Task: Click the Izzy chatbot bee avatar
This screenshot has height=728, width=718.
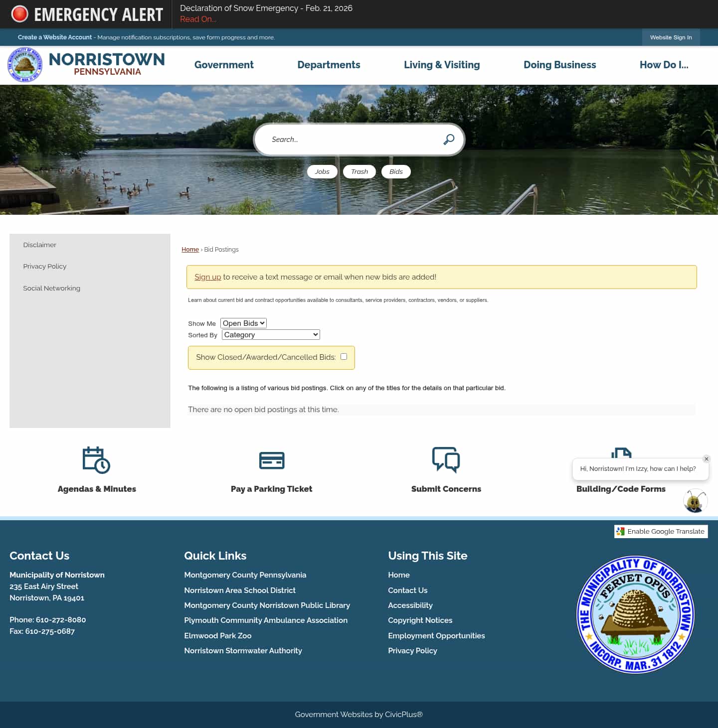Action: click(x=695, y=501)
